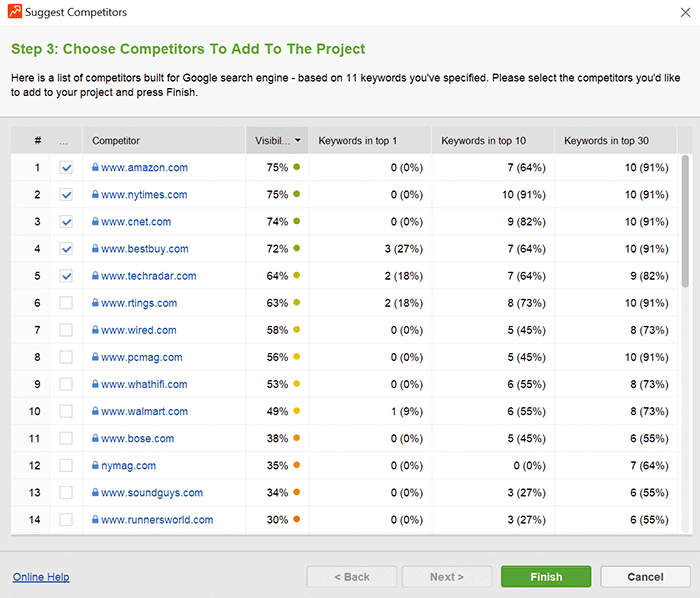This screenshot has width=700, height=598.
Task: Click the orange visibility dot for runnersworld.com
Action: (296, 519)
